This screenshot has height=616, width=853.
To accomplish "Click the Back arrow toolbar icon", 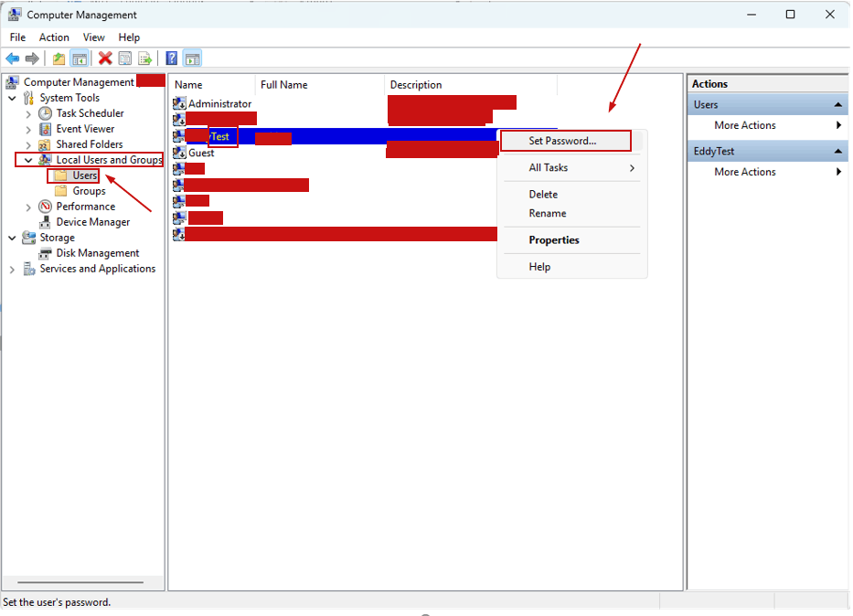I will (x=12, y=58).
